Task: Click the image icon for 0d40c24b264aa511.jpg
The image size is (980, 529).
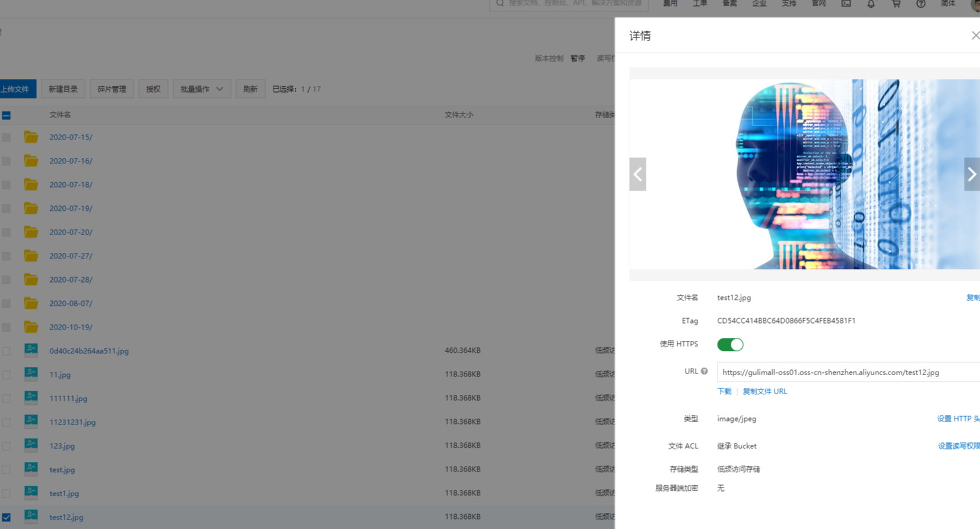Action: pyautogui.click(x=31, y=350)
